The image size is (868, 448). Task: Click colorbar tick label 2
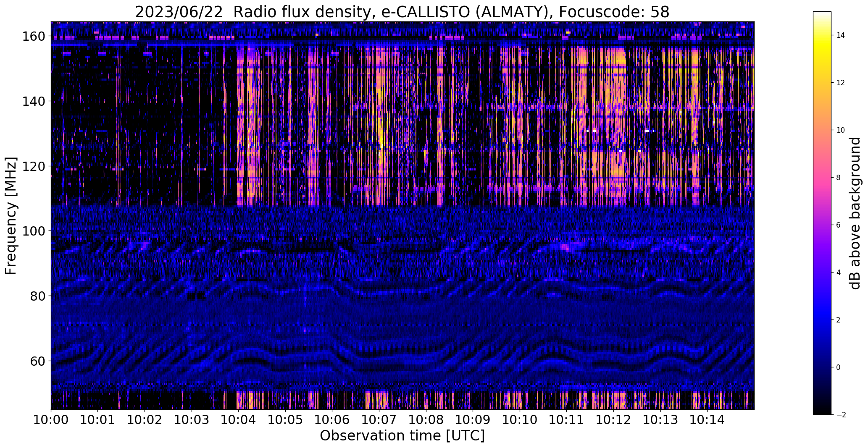(x=839, y=320)
